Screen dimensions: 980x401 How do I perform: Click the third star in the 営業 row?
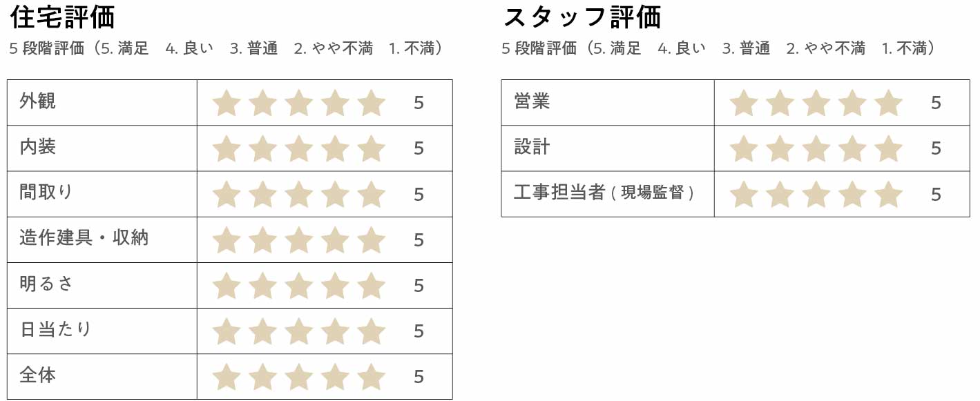[x=816, y=104]
